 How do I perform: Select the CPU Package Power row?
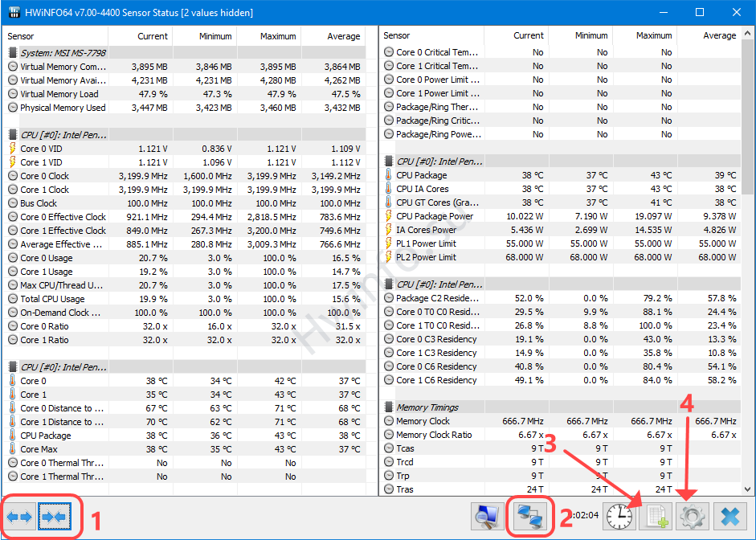click(435, 216)
